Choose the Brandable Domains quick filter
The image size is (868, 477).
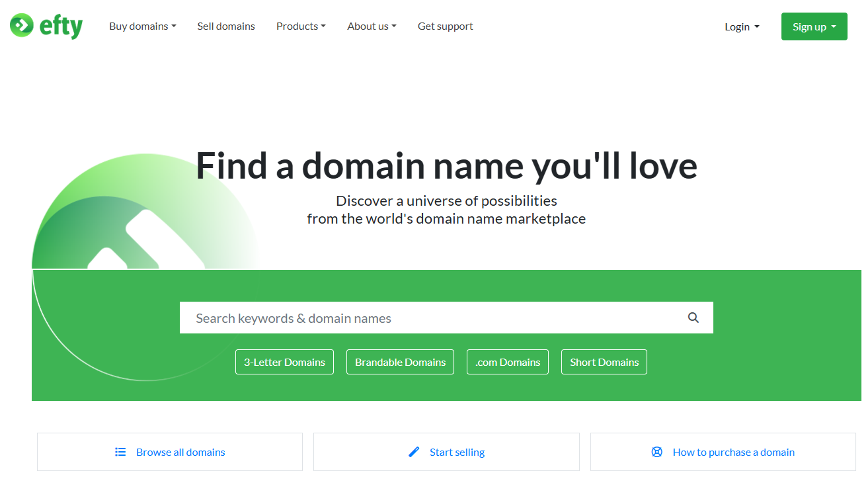point(400,362)
